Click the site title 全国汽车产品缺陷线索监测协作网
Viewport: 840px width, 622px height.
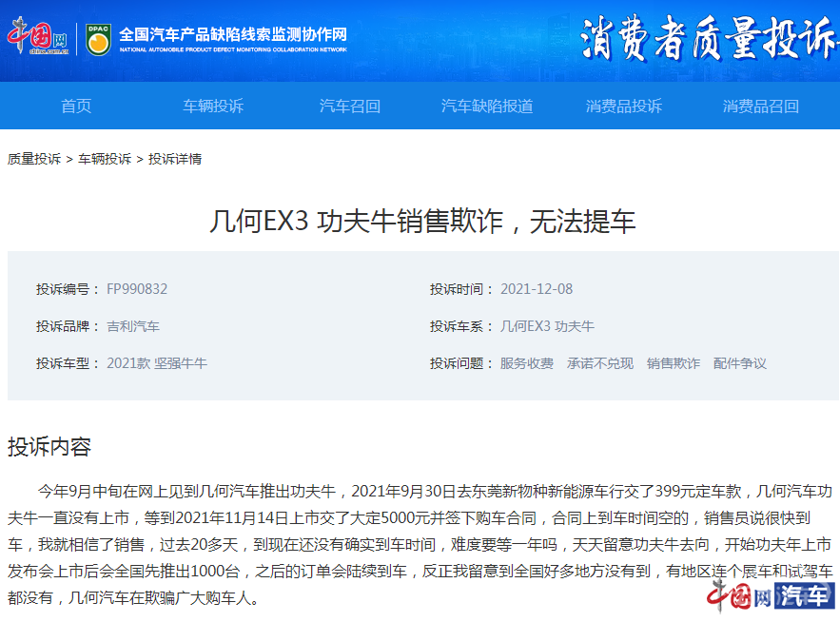point(233,35)
